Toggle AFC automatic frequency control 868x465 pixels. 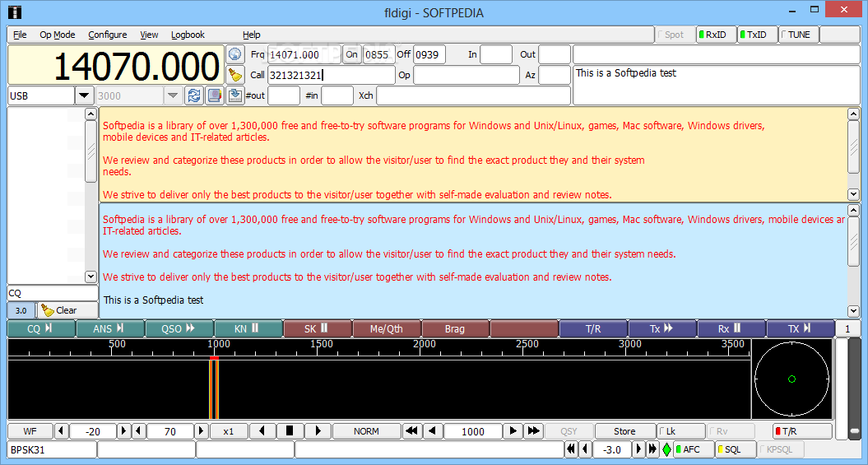tap(694, 449)
